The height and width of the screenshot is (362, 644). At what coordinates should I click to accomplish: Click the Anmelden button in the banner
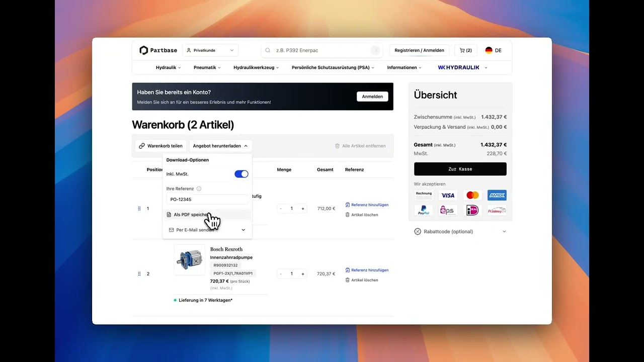[x=372, y=97]
